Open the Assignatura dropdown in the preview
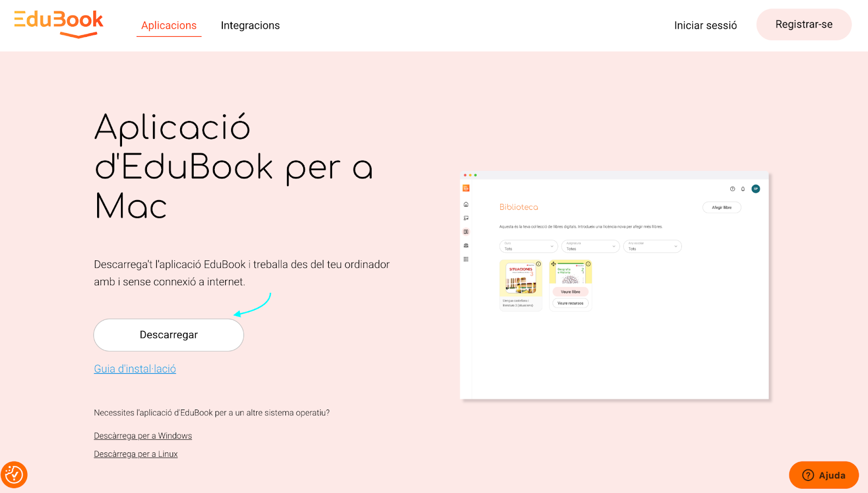Viewport: 868px width, 493px height. pos(590,246)
